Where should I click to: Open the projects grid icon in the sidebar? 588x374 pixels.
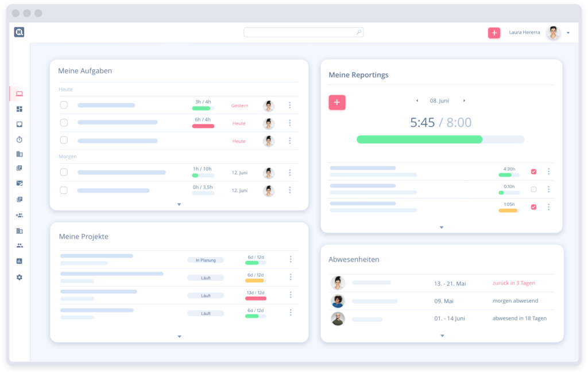pyautogui.click(x=19, y=109)
